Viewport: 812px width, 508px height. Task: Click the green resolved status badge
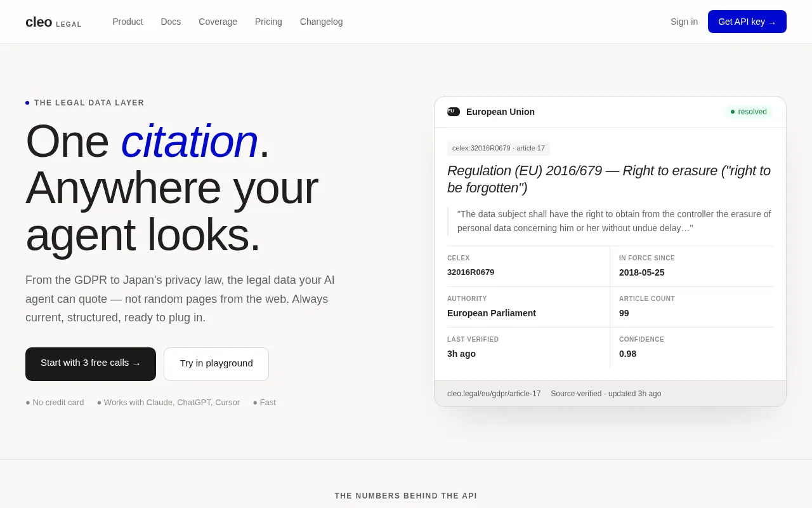tap(749, 112)
